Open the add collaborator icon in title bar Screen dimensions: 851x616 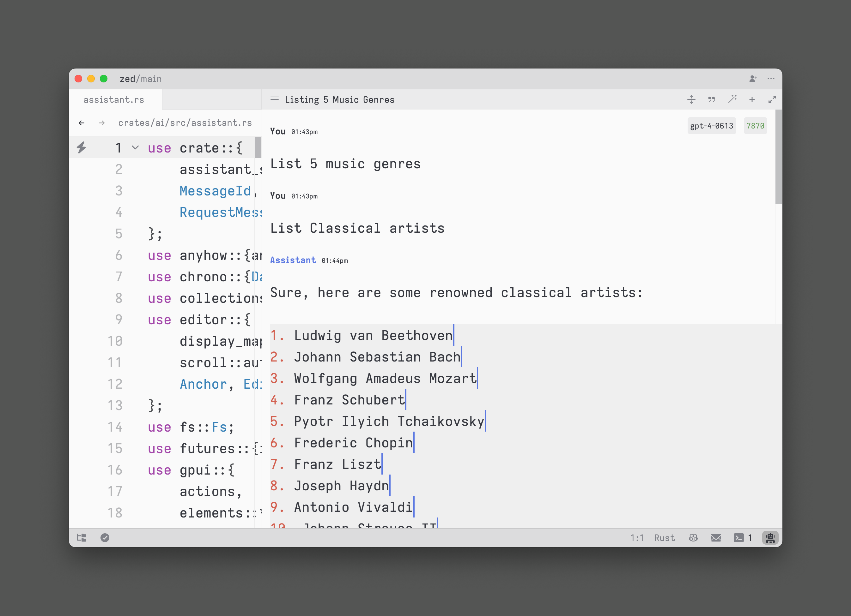pos(753,79)
